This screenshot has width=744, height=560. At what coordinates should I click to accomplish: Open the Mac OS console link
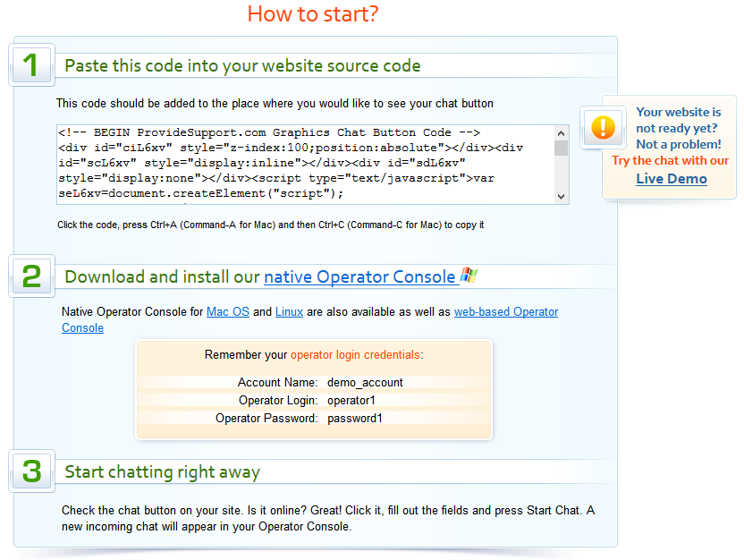tap(228, 312)
